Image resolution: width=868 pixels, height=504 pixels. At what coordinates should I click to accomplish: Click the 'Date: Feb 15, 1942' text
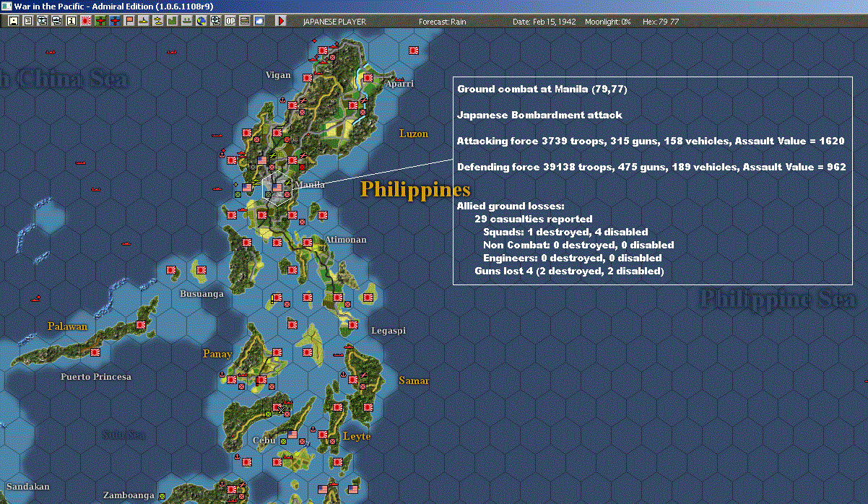(x=544, y=22)
